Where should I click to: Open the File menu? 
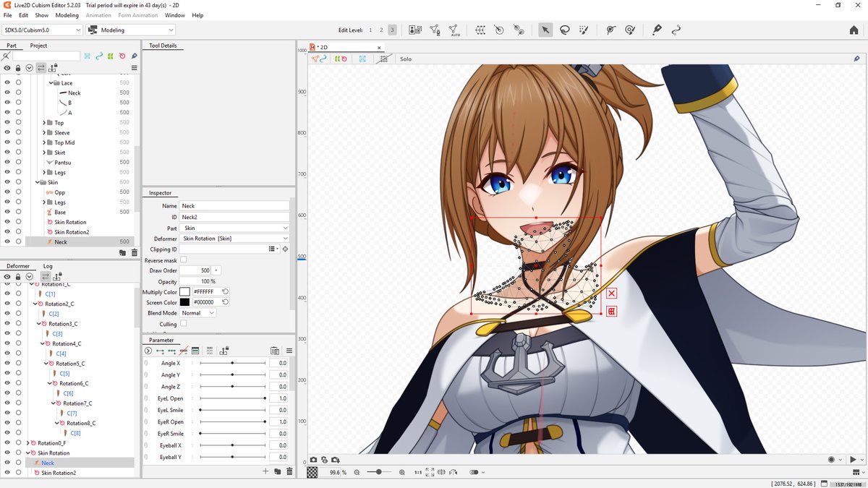pyautogui.click(x=8, y=15)
